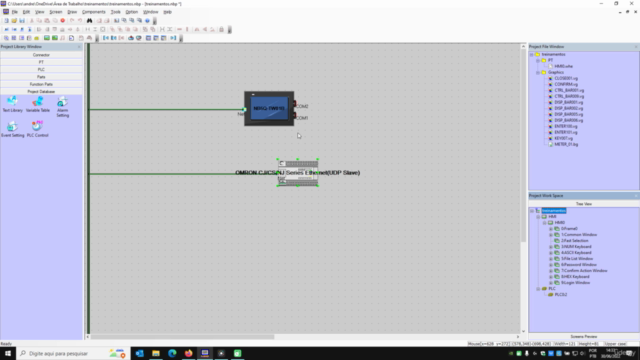Select 2:Fast Selection screen in tree
The width and height of the screenshot is (640, 360).
(x=574, y=241)
